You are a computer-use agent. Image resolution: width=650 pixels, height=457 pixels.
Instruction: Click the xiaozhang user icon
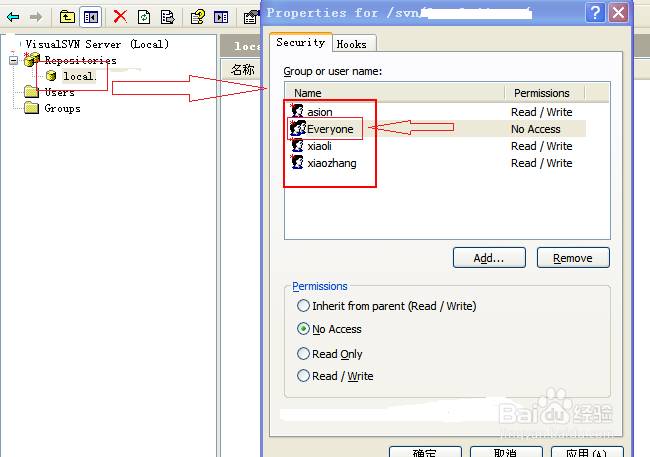click(x=297, y=162)
